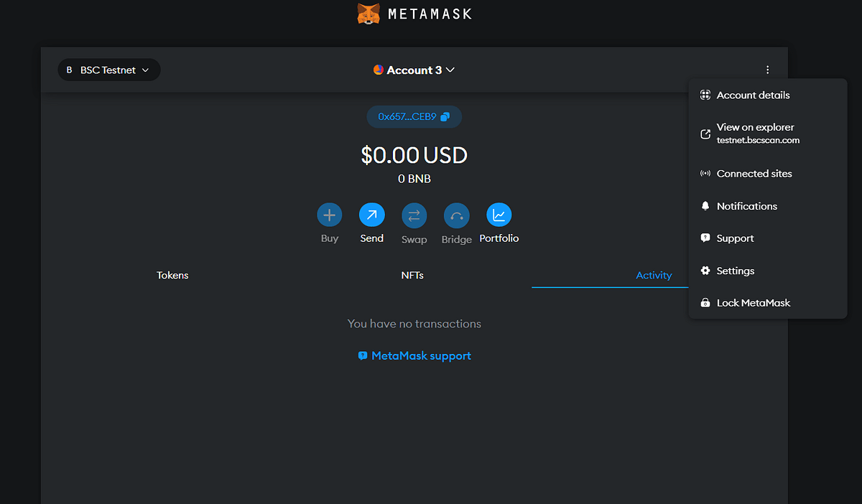Open Settings from the options menu
The height and width of the screenshot is (504, 862).
point(736,271)
